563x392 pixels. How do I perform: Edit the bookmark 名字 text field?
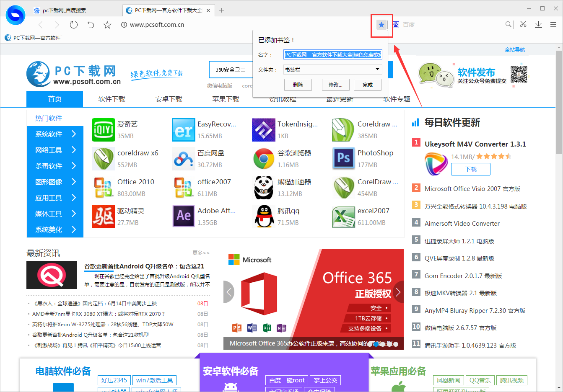tap(333, 54)
